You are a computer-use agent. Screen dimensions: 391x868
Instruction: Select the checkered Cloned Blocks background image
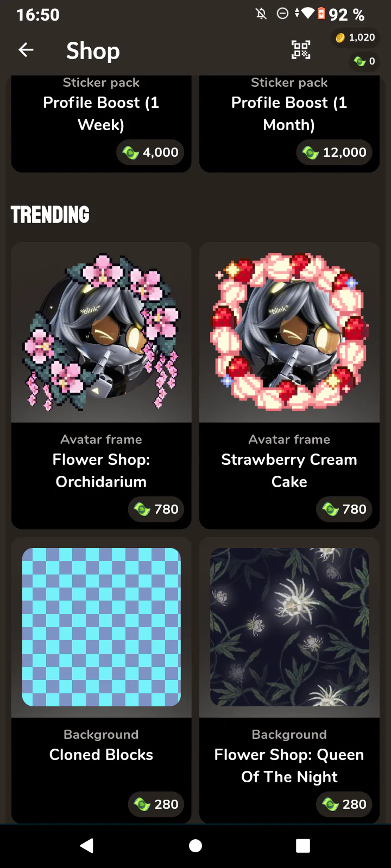pos(102,627)
